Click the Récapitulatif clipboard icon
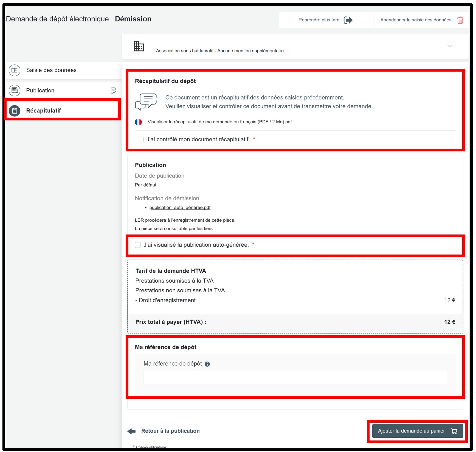Image resolution: width=476 pixels, height=452 pixels. tap(15, 111)
